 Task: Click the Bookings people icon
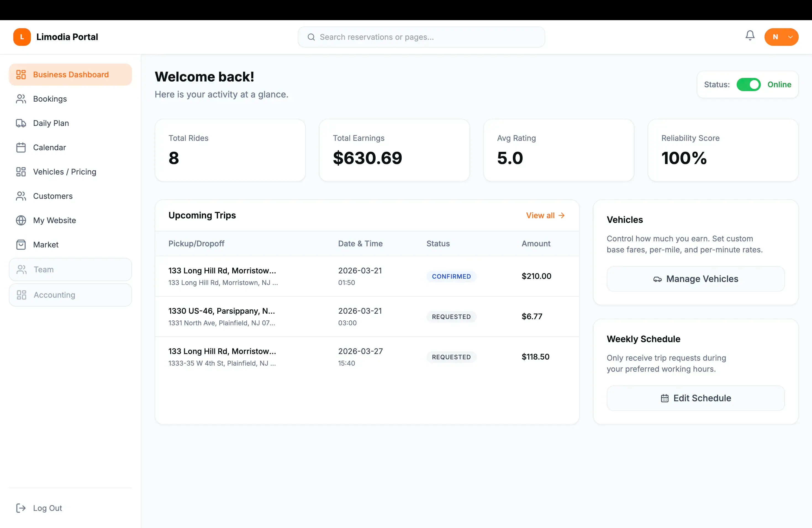[21, 99]
